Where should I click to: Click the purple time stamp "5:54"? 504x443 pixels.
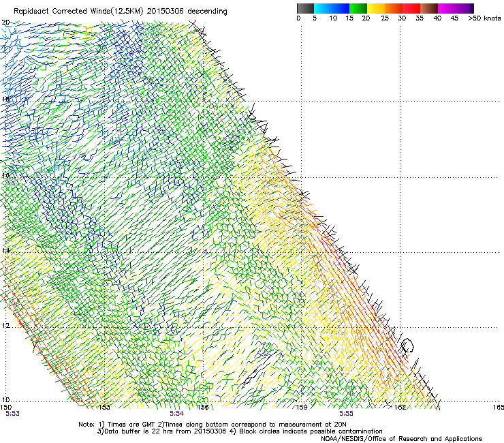pos(177,414)
